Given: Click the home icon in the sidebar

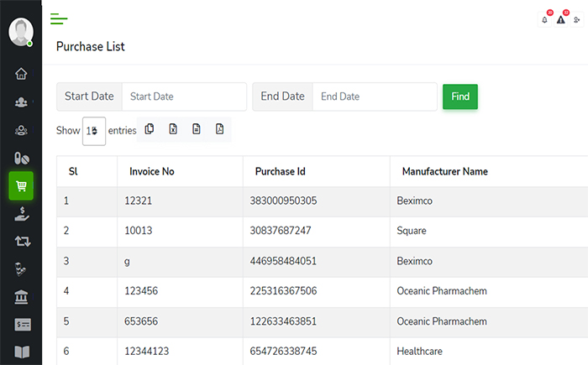Looking at the screenshot, I should pyautogui.click(x=21, y=74).
